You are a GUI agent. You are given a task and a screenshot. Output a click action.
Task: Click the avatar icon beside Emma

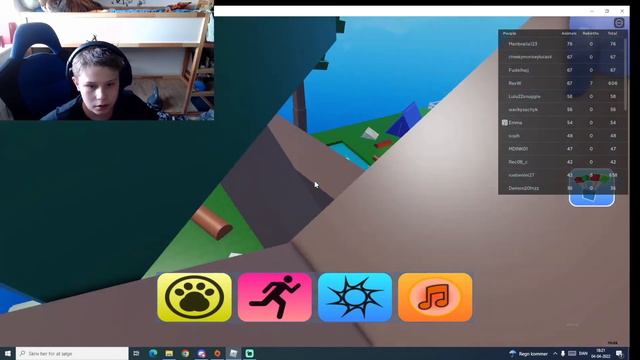(x=504, y=122)
